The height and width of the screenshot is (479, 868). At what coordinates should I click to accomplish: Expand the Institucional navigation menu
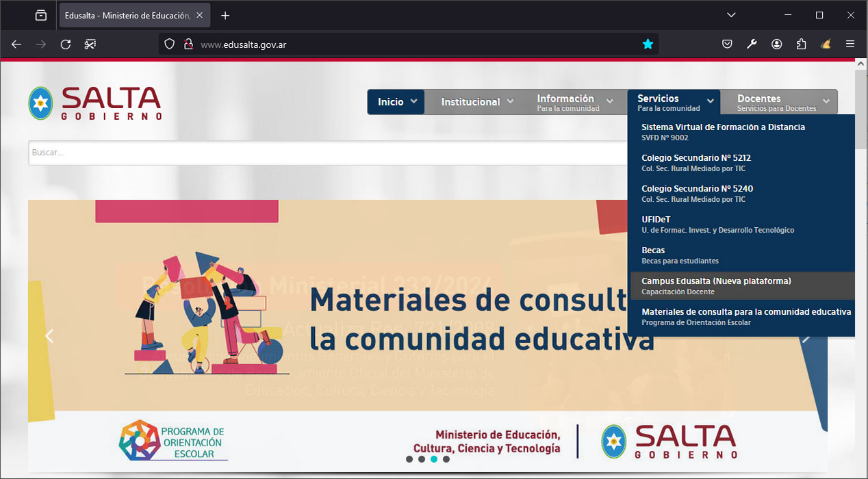click(x=477, y=102)
